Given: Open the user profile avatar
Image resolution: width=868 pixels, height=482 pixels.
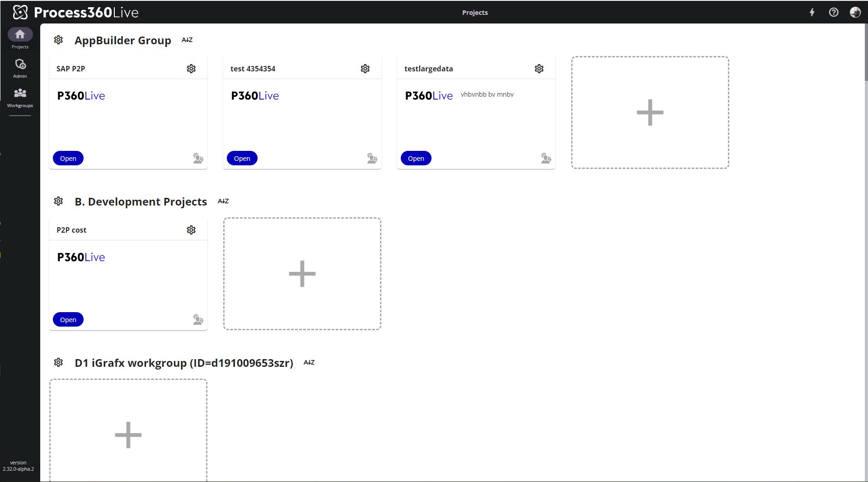Looking at the screenshot, I should (855, 12).
